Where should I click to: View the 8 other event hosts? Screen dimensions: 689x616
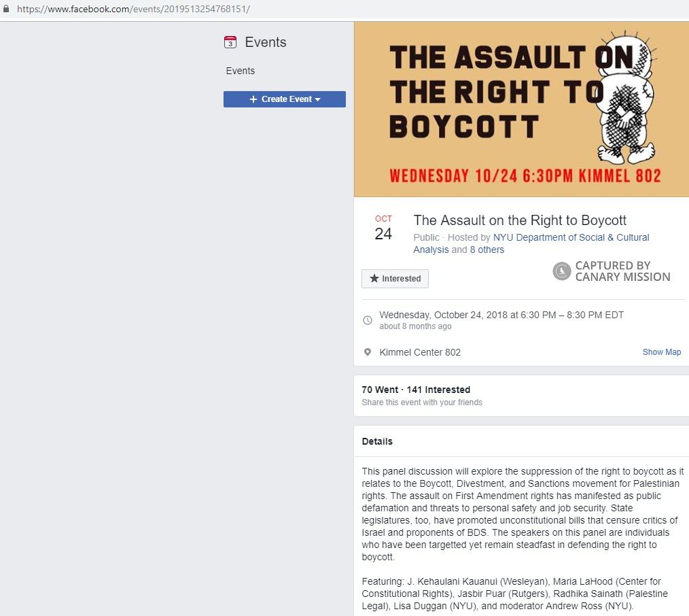(487, 250)
